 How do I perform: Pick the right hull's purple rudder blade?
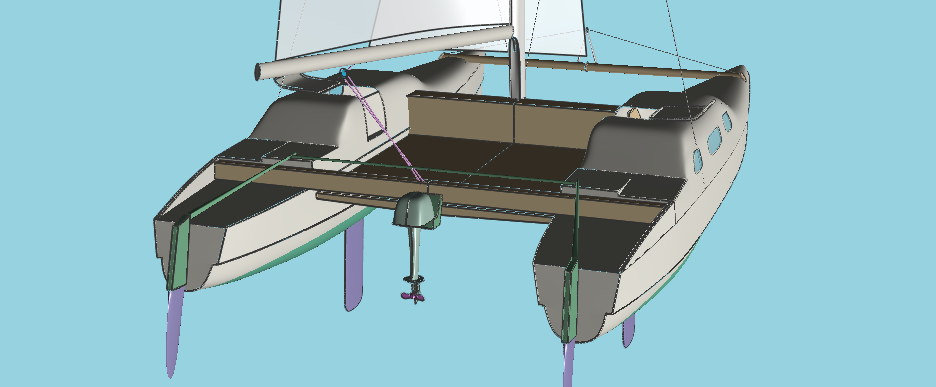(568, 364)
